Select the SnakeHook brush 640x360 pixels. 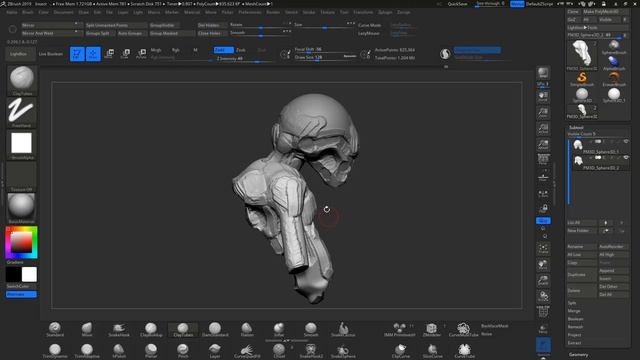point(119,329)
